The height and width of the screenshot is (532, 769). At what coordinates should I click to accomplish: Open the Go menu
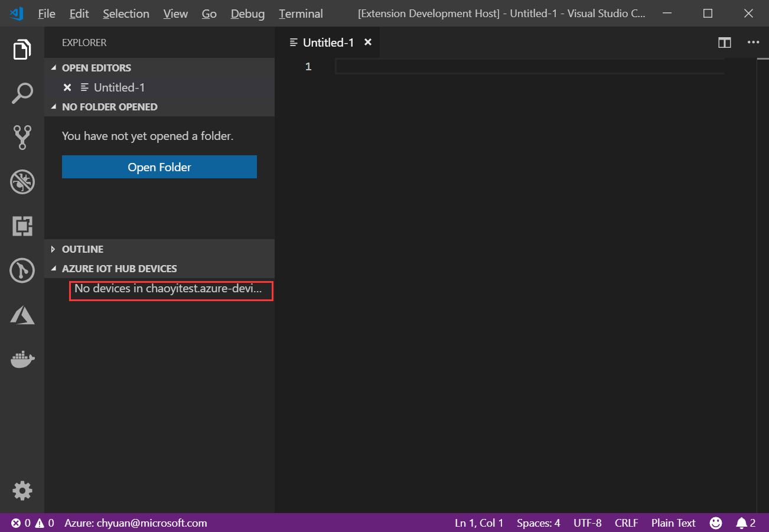(x=209, y=13)
